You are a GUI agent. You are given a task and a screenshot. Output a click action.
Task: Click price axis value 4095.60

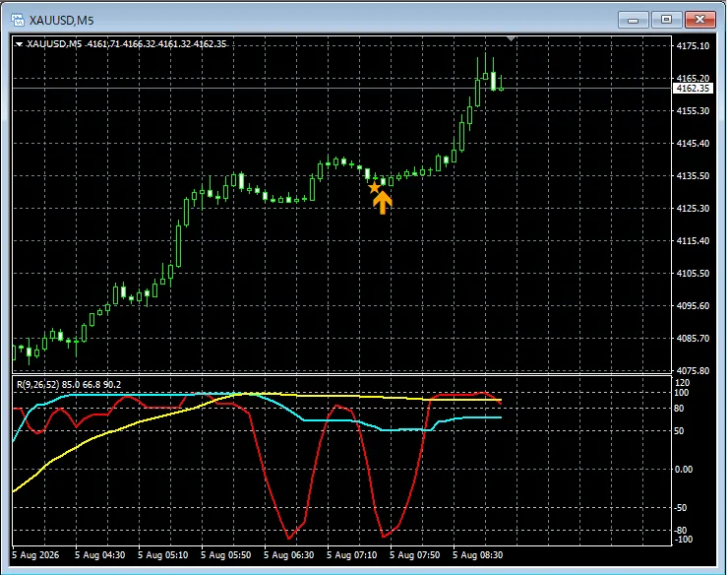693,306
